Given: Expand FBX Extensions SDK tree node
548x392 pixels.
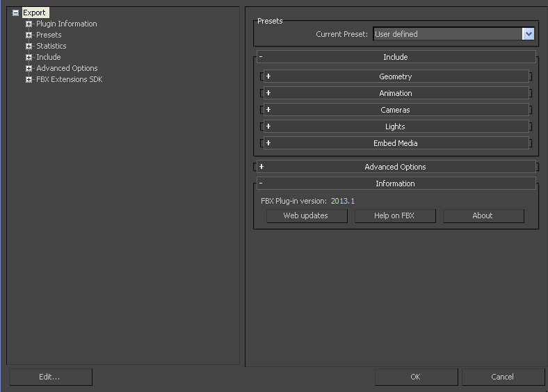Looking at the screenshot, I should [x=29, y=80].
